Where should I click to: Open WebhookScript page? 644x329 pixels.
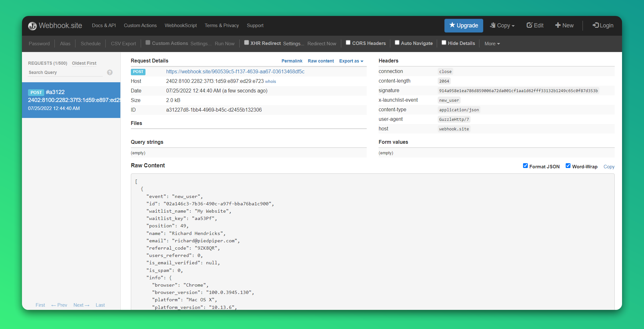click(180, 26)
